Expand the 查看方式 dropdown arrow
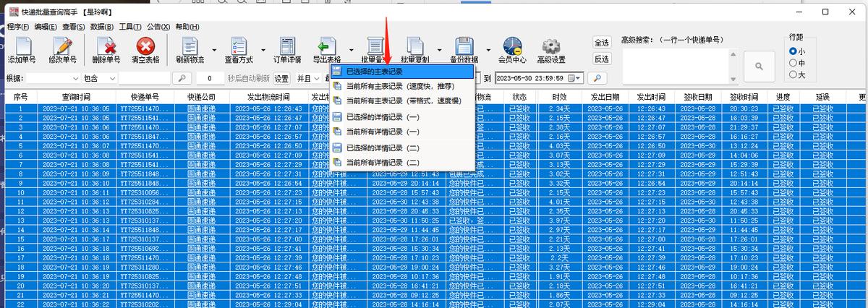Viewport: 868px width, 308px height. pyautogui.click(x=263, y=51)
